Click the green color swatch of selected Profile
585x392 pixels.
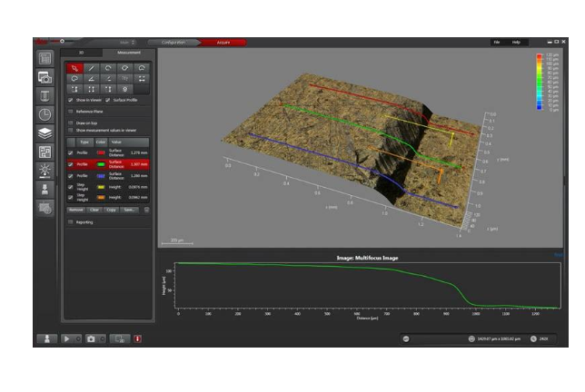[x=101, y=164]
